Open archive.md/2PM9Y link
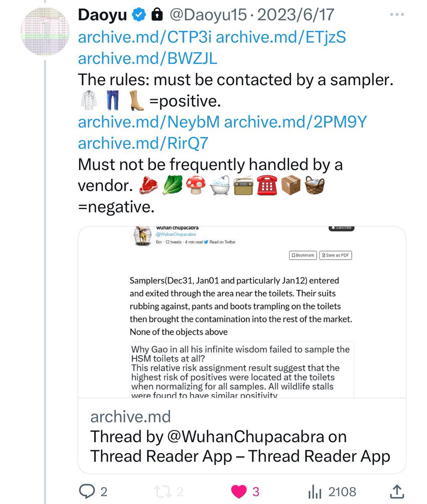427x504 pixels. tap(295, 122)
